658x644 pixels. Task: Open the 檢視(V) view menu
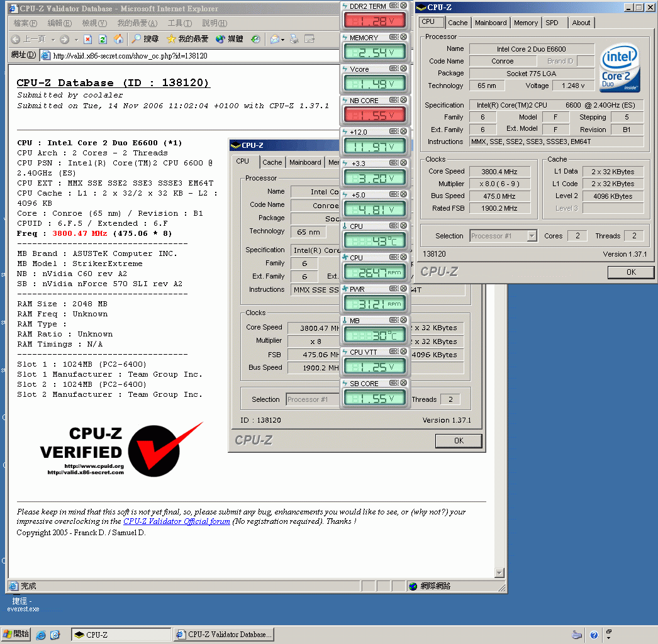tap(94, 23)
